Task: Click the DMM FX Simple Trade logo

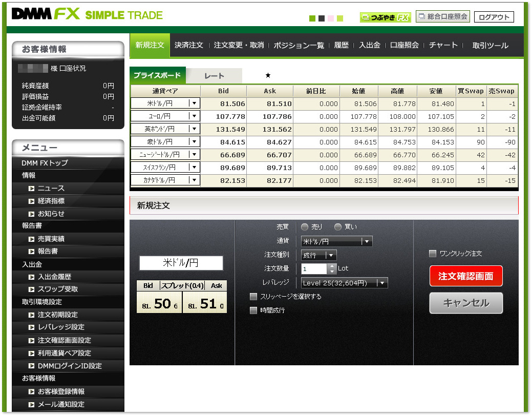Action: point(87,14)
